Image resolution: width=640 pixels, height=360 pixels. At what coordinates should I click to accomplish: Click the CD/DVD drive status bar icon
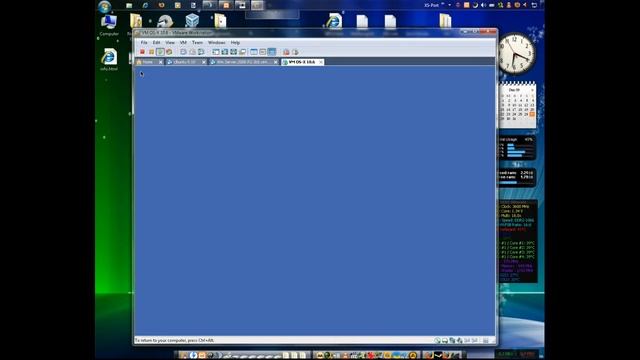point(445,340)
